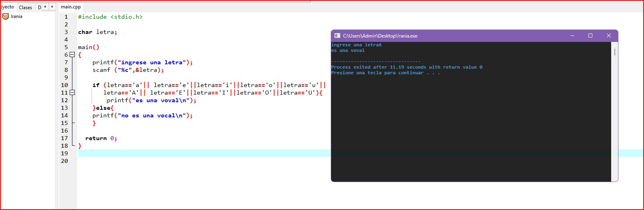Select the Proyecto sidebar tab
644x210 pixels.
(7, 7)
